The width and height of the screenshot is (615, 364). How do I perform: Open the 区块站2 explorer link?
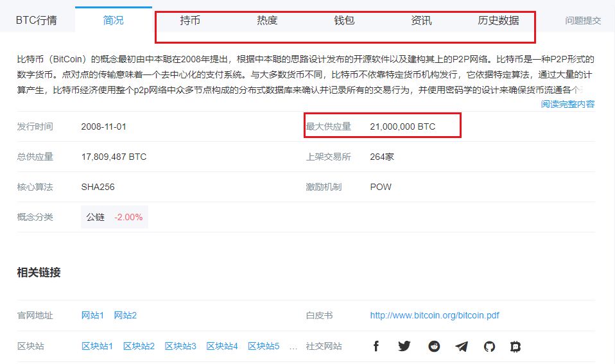pos(139,346)
